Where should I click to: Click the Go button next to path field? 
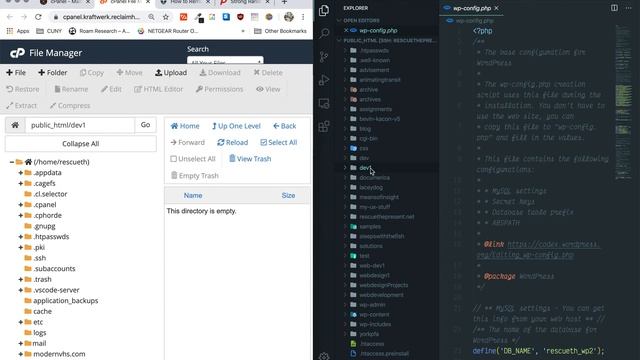click(145, 125)
